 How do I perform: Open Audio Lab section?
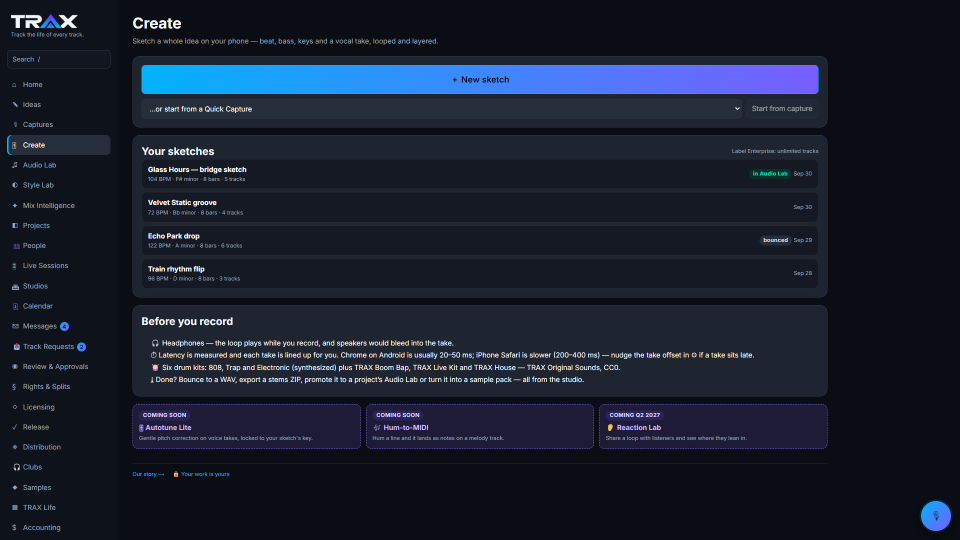pyautogui.click(x=59, y=165)
